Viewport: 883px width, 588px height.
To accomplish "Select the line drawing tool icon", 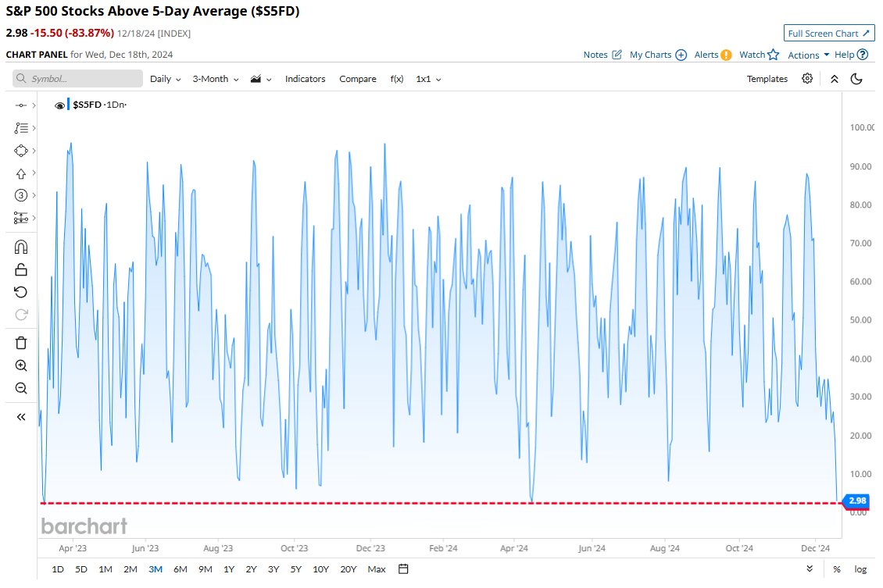I will pyautogui.click(x=21, y=105).
